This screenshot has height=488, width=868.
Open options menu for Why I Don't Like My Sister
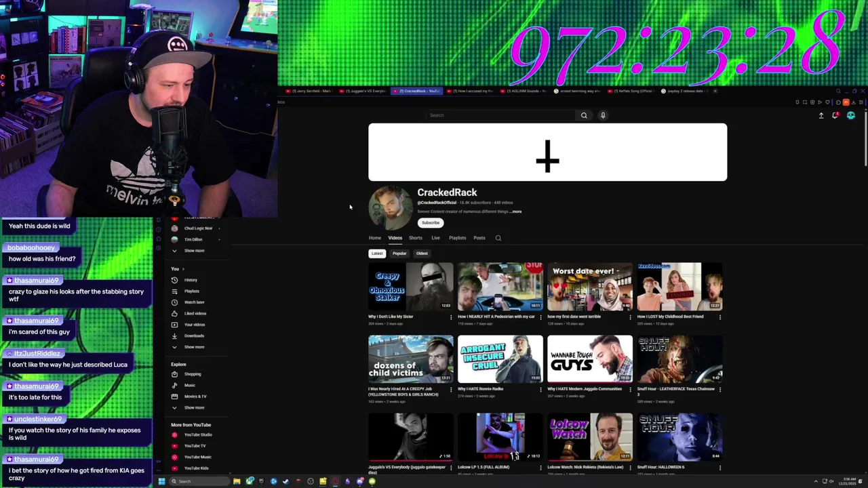(x=451, y=317)
